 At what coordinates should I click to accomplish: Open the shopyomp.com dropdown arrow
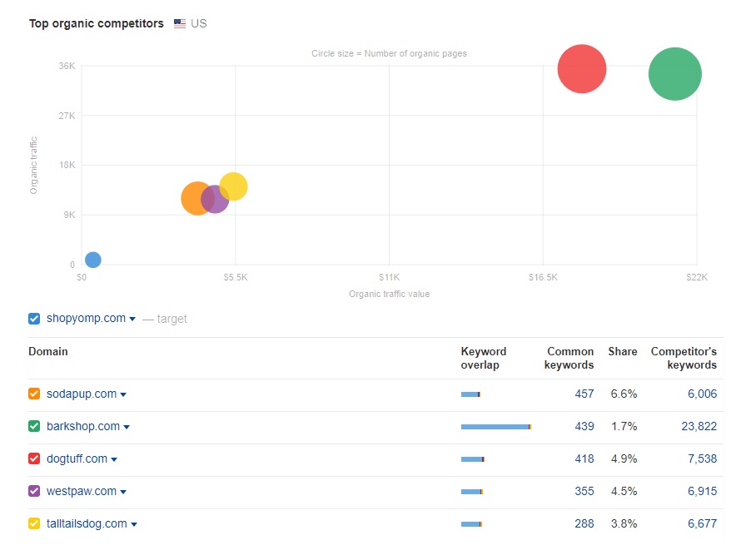pyautogui.click(x=132, y=319)
